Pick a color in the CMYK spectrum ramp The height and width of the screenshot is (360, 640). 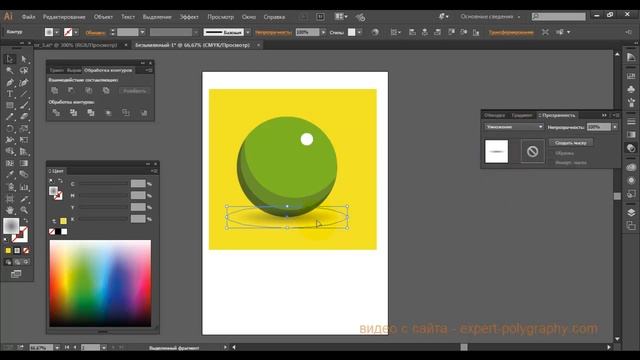[x=100, y=283]
